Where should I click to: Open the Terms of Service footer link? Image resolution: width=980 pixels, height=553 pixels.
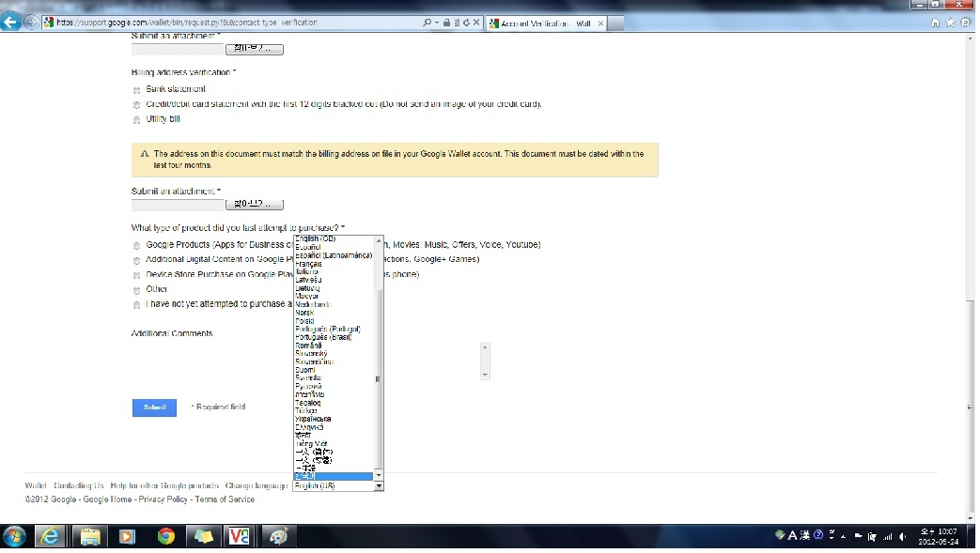coord(225,499)
